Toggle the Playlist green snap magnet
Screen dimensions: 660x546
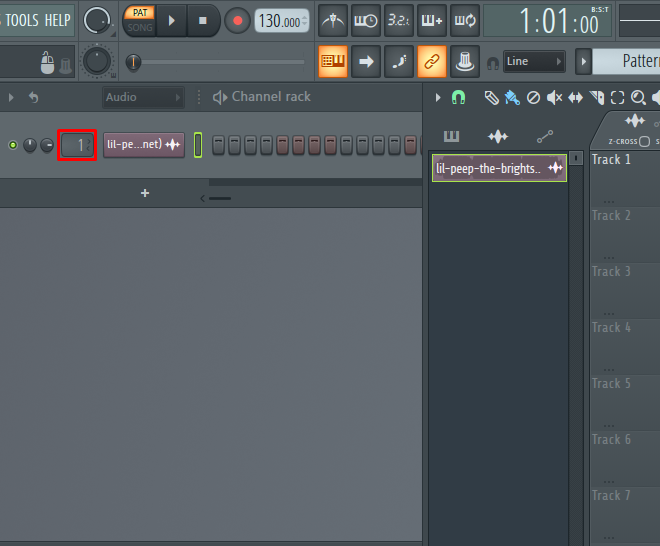coord(458,98)
